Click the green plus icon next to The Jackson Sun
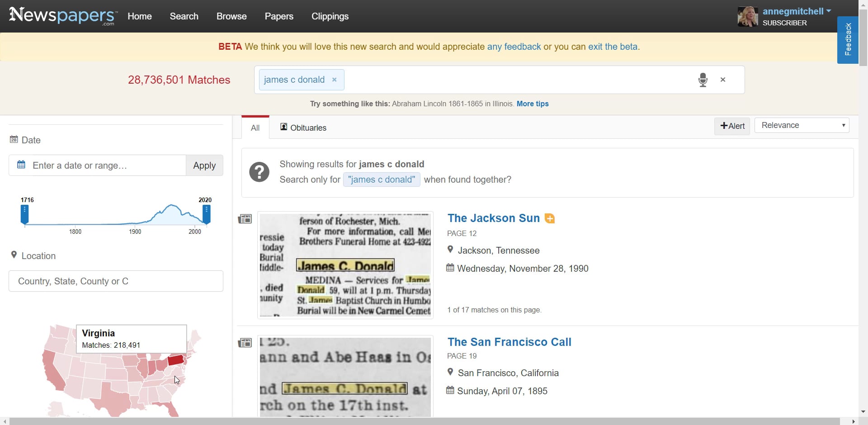The image size is (868, 425). [x=549, y=218]
